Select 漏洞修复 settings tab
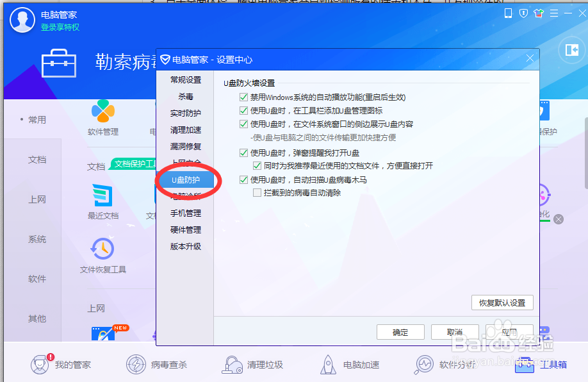588x382 pixels. tap(186, 146)
